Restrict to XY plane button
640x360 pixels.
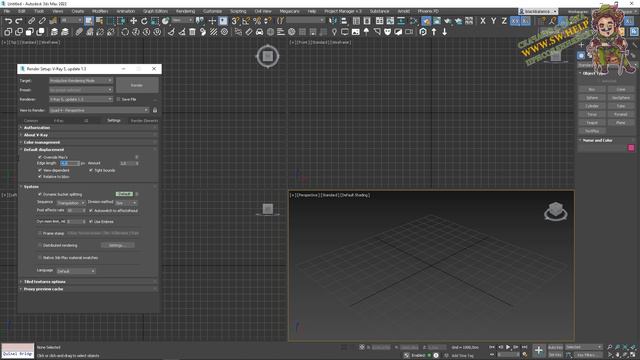(x=515, y=21)
